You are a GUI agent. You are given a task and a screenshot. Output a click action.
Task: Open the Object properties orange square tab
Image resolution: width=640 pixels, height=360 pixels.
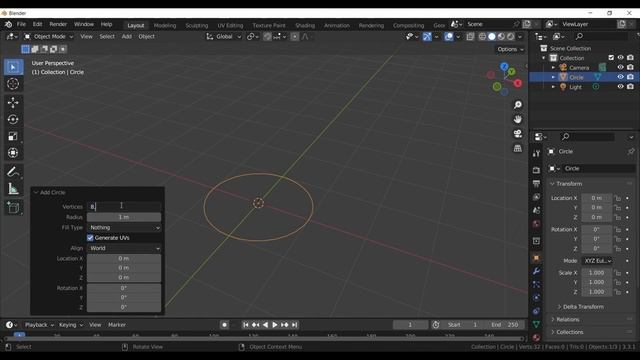tap(536, 258)
